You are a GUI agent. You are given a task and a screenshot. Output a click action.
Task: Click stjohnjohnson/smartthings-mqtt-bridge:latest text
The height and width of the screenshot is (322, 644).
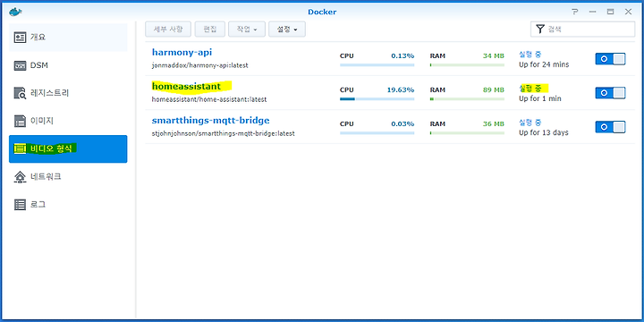(223, 133)
